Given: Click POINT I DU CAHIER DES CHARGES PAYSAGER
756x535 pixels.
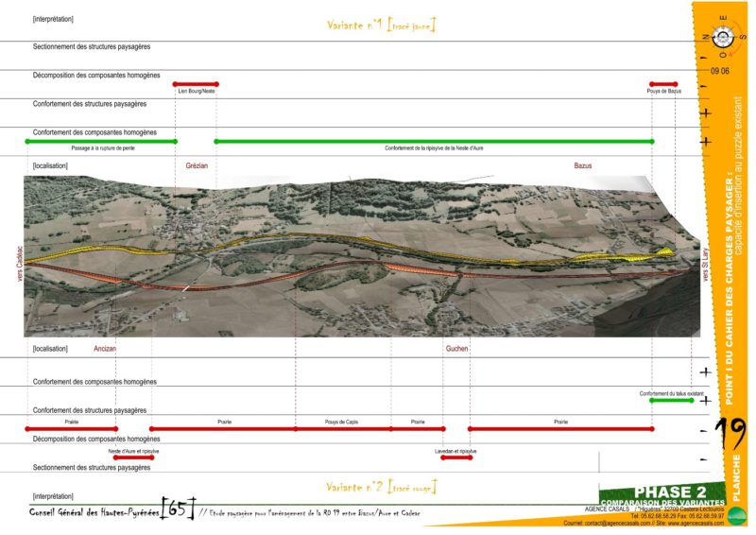Looking at the screenshot, I should pos(729,288).
